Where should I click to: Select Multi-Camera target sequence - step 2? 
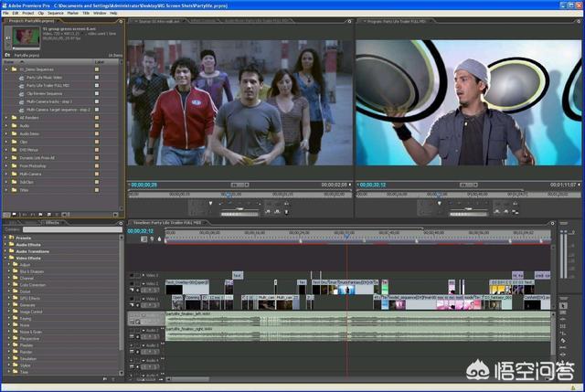(58, 110)
